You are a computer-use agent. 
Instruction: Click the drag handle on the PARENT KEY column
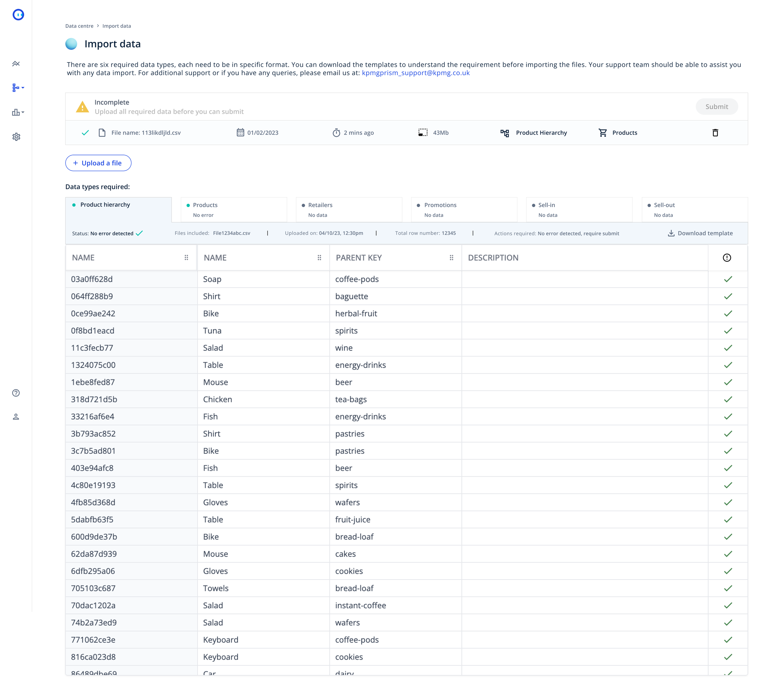[451, 258]
